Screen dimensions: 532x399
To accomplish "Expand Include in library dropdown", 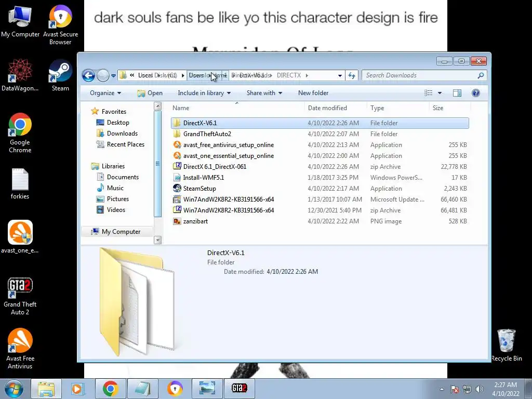I will click(x=204, y=93).
